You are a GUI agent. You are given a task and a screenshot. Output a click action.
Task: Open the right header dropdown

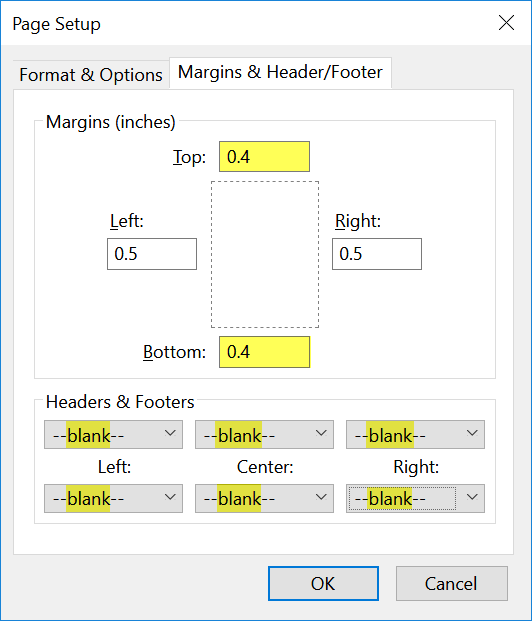(415, 434)
